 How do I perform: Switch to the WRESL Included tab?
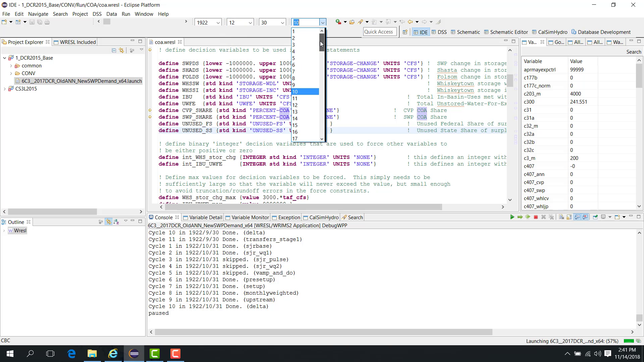[x=75, y=42]
